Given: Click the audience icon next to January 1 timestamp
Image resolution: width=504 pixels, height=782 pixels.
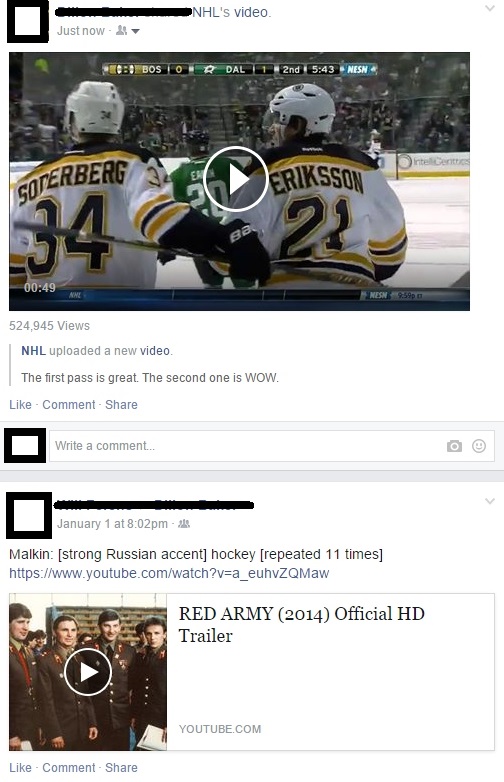Looking at the screenshot, I should 184,524.
